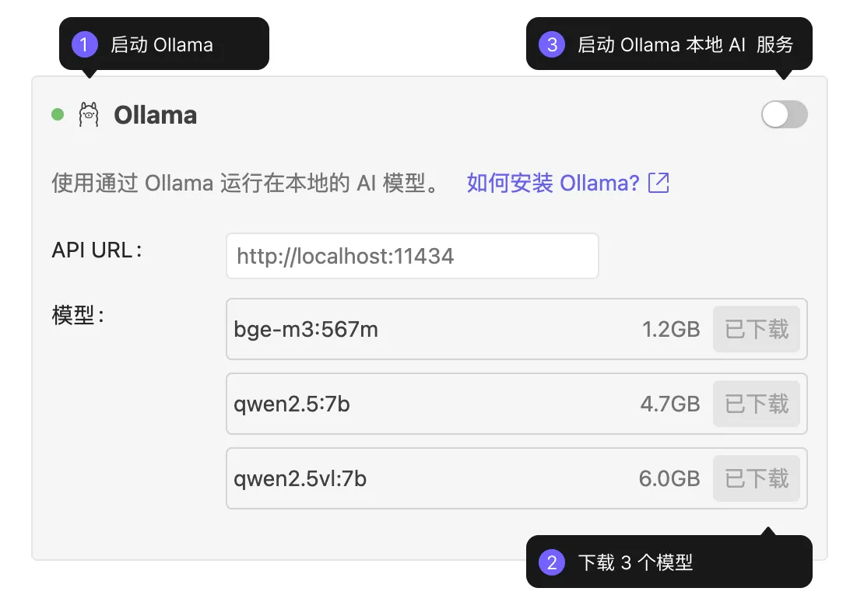Click the purple number 3 badge
Viewport: 864px width, 616px height.
551,44
